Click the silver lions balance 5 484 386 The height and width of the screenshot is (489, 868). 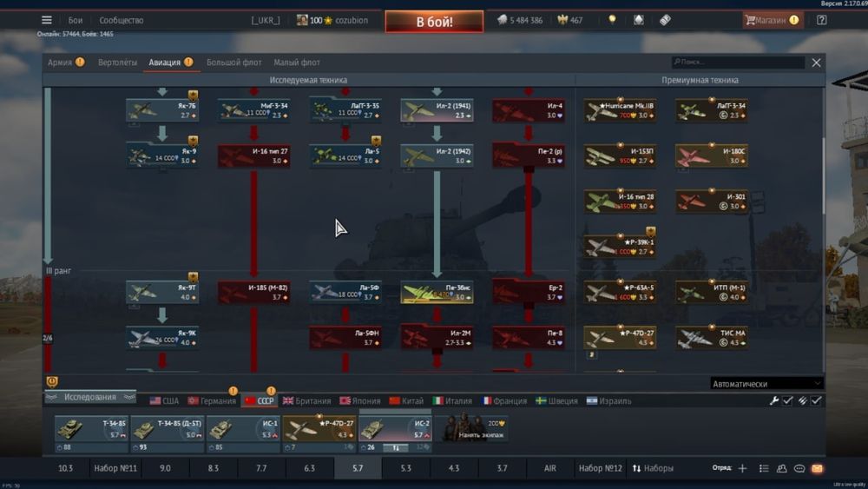click(520, 21)
